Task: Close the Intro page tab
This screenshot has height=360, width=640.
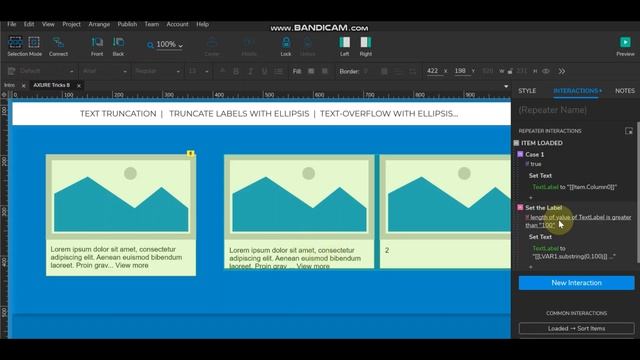Action: tap(23, 85)
